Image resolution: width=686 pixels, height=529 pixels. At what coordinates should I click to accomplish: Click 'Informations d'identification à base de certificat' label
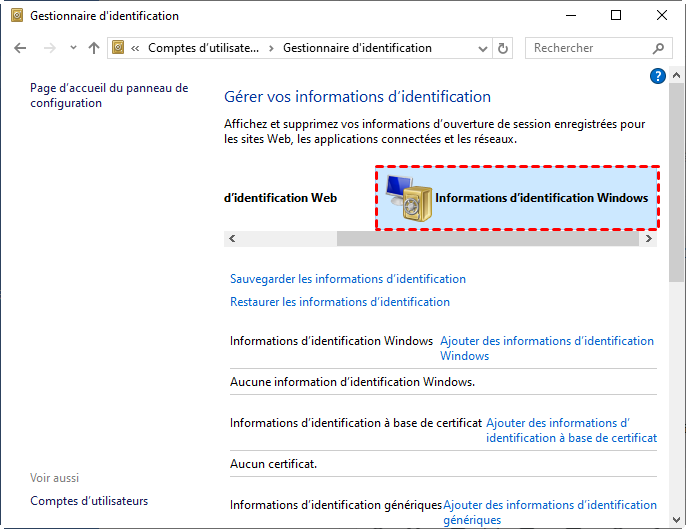(356, 423)
